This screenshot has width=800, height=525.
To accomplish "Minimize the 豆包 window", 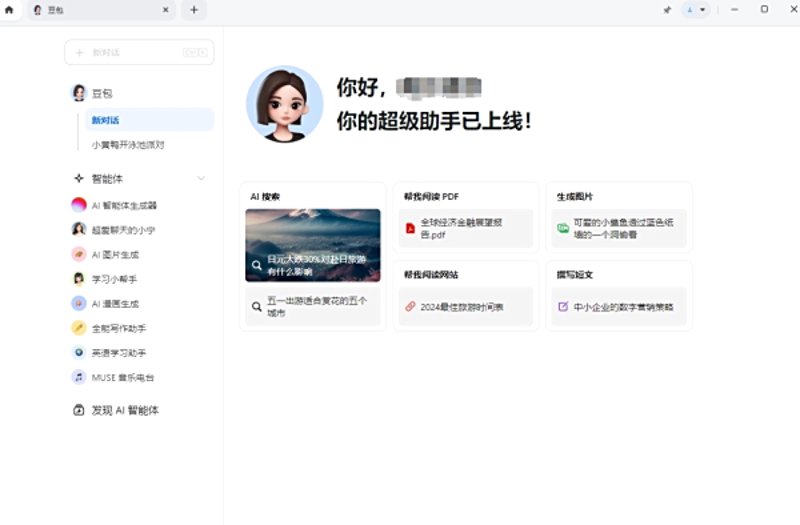I will pyautogui.click(x=734, y=10).
